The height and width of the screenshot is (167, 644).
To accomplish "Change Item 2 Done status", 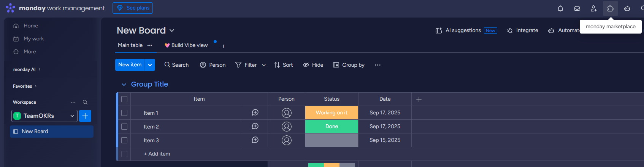I will tap(332, 127).
